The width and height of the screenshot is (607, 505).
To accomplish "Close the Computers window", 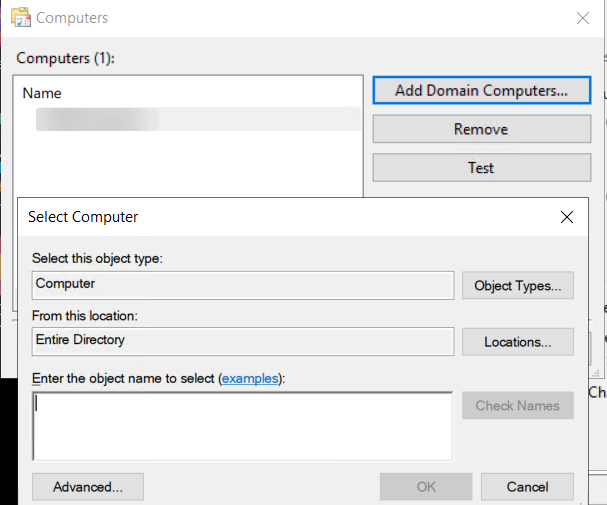I will (583, 18).
